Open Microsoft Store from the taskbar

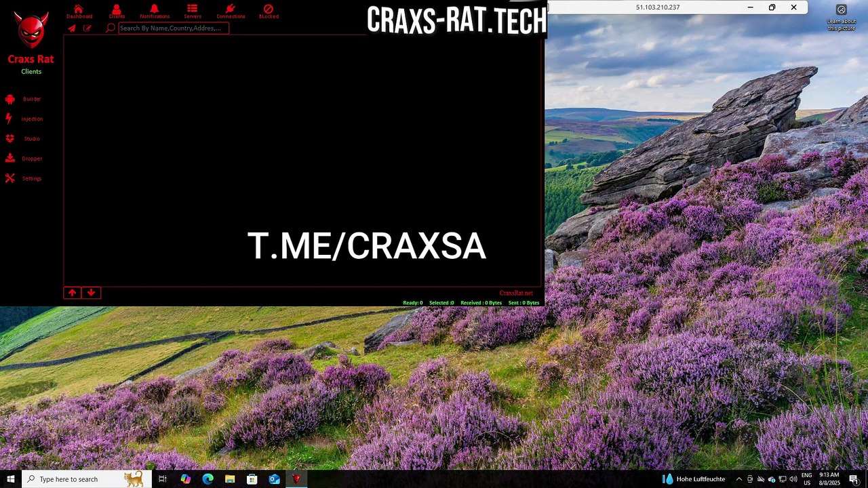coord(252,479)
